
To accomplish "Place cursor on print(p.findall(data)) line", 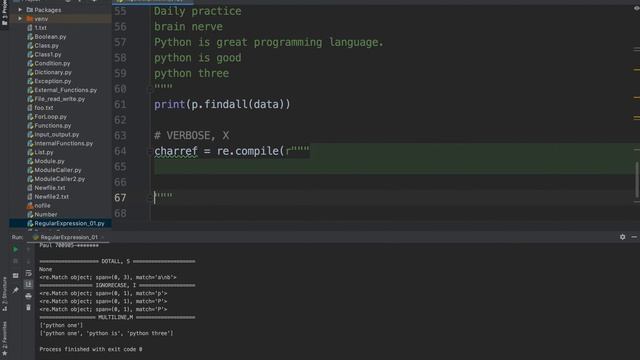I will [222, 104].
